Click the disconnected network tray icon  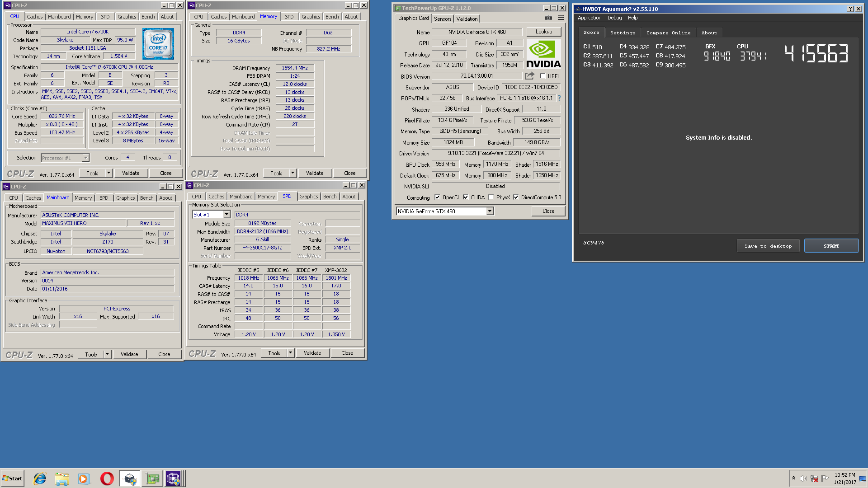pos(814,479)
